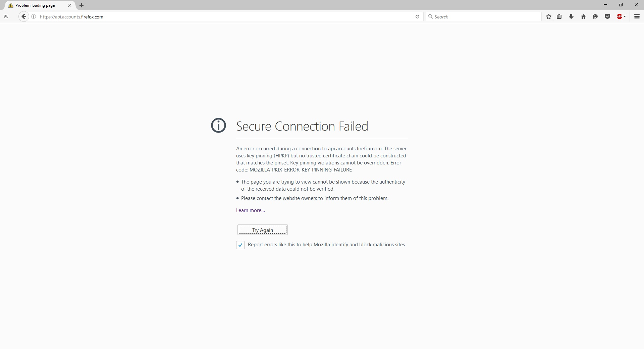Open the Firefox hamburger menu
Image resolution: width=644 pixels, height=349 pixels.
(637, 16)
